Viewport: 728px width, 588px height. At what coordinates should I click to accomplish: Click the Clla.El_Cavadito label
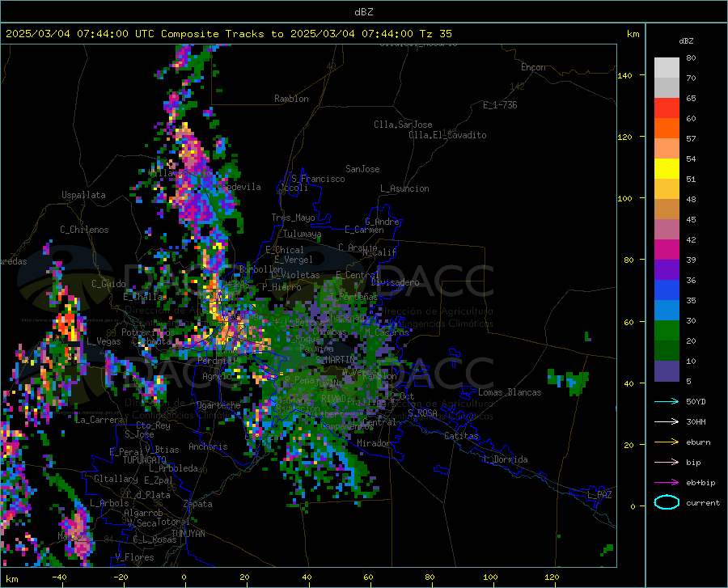pos(447,135)
